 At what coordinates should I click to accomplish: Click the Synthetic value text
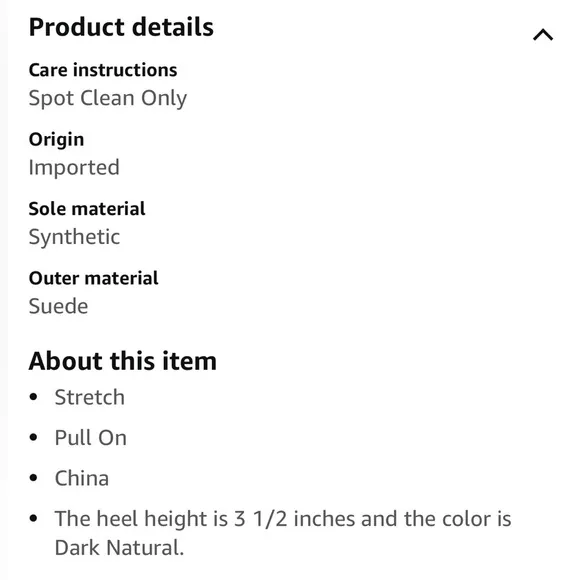point(74,237)
